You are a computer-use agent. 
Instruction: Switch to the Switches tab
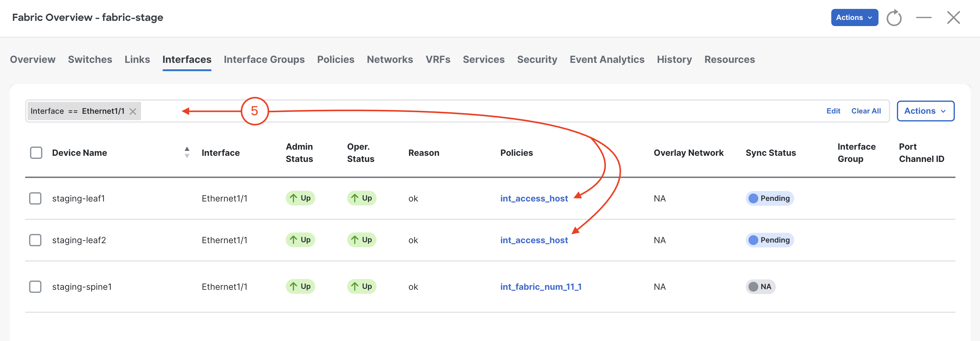coord(90,59)
